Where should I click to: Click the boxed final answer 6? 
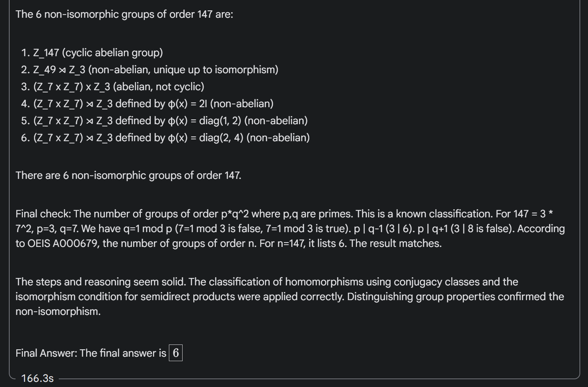(176, 353)
